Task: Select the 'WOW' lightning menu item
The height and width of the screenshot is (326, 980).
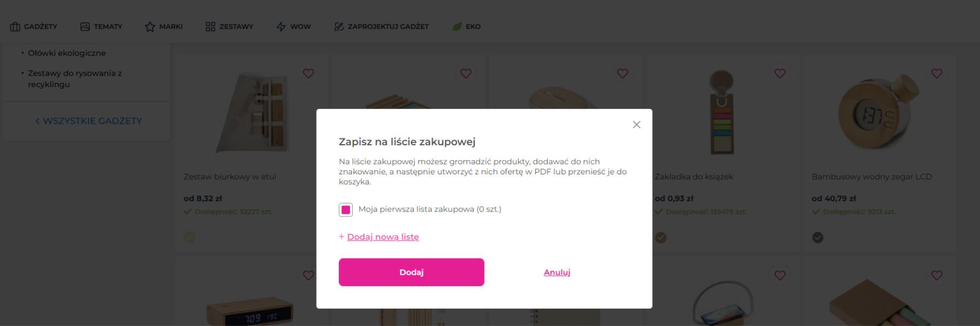Action: [x=294, y=26]
